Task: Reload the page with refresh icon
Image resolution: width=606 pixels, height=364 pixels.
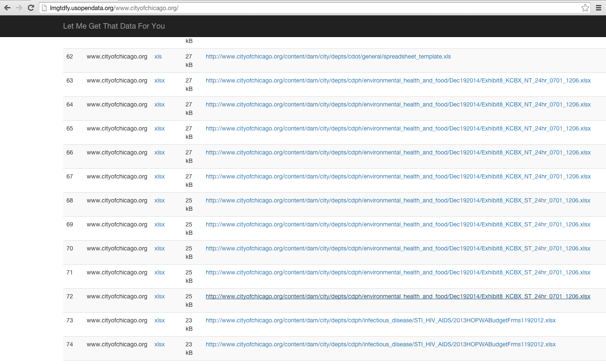Action: pyautogui.click(x=31, y=8)
